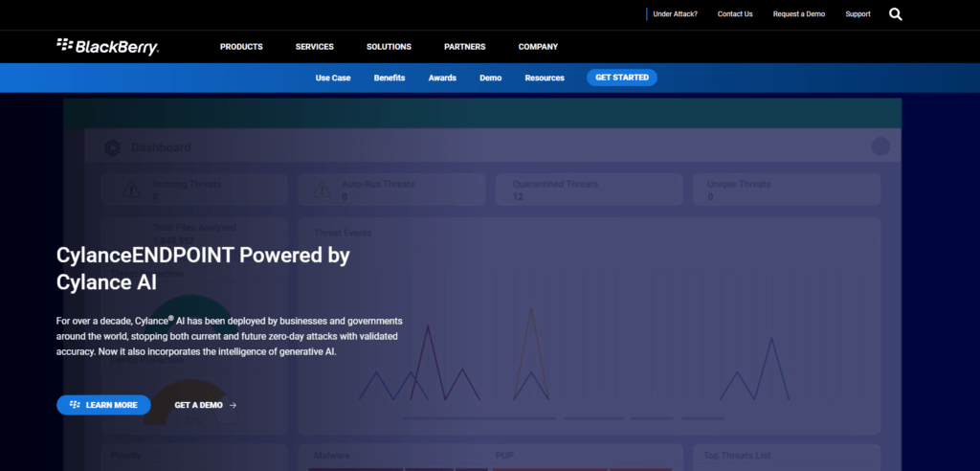Click the Learn More button

pyautogui.click(x=103, y=405)
